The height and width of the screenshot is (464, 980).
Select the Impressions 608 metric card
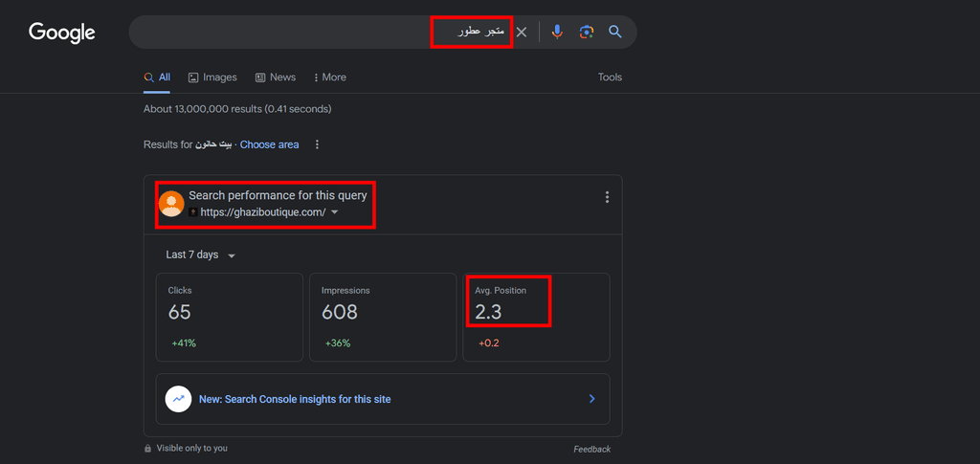383,318
